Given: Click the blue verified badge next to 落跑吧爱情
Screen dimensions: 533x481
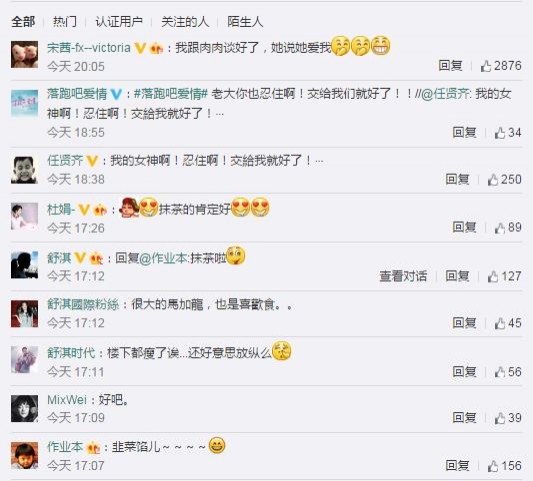Looking at the screenshot, I should point(116,94).
